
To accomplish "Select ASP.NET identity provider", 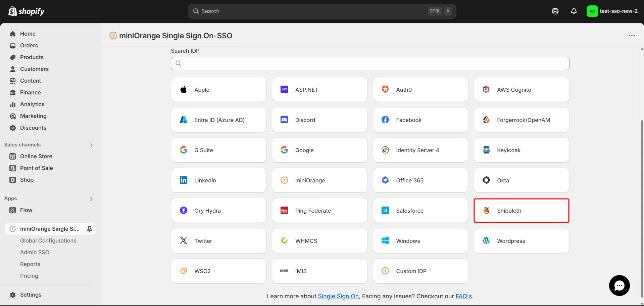I will [319, 90].
